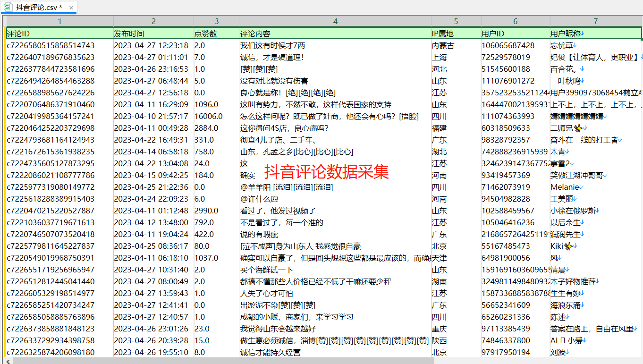The height and width of the screenshot is (364, 643).
Task: Click the 内蒙古 IP location cell
Action: tap(443, 45)
